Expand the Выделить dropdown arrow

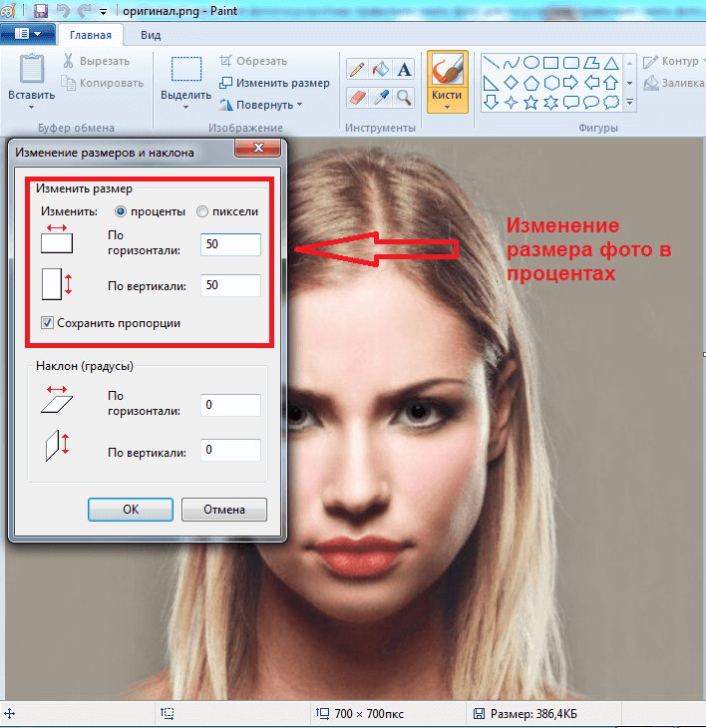[186, 108]
